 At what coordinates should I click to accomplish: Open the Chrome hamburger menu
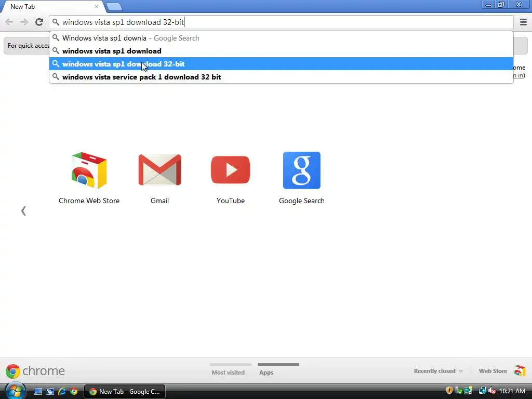coord(523,22)
